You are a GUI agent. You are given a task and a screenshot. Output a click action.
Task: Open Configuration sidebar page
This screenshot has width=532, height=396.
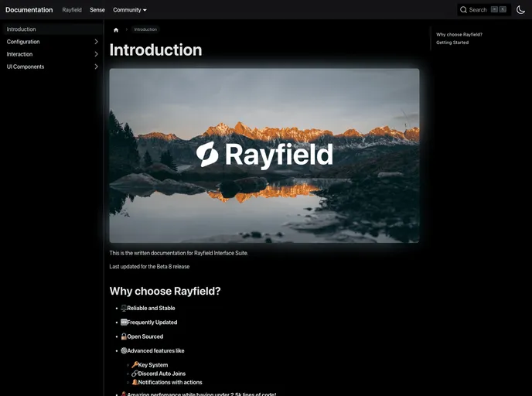click(23, 42)
